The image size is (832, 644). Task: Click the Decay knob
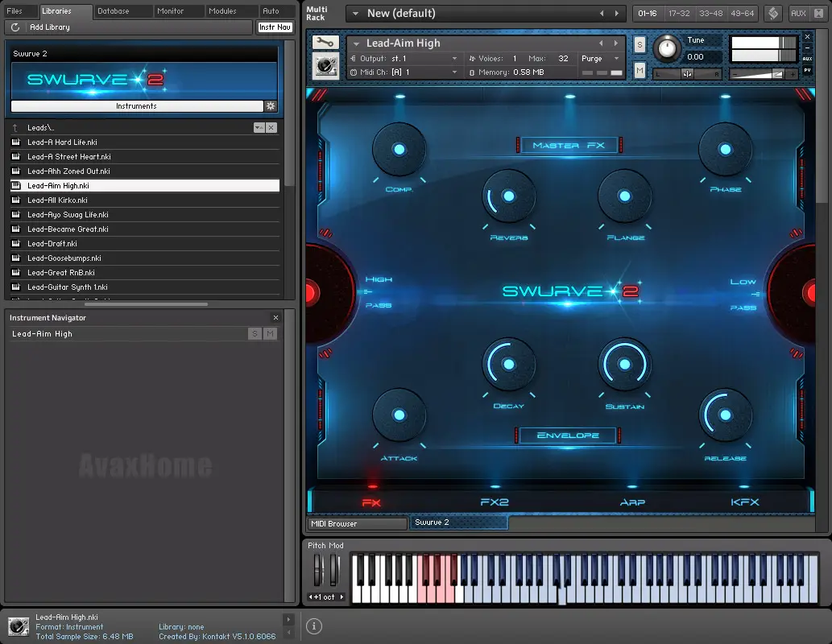pyautogui.click(x=508, y=365)
